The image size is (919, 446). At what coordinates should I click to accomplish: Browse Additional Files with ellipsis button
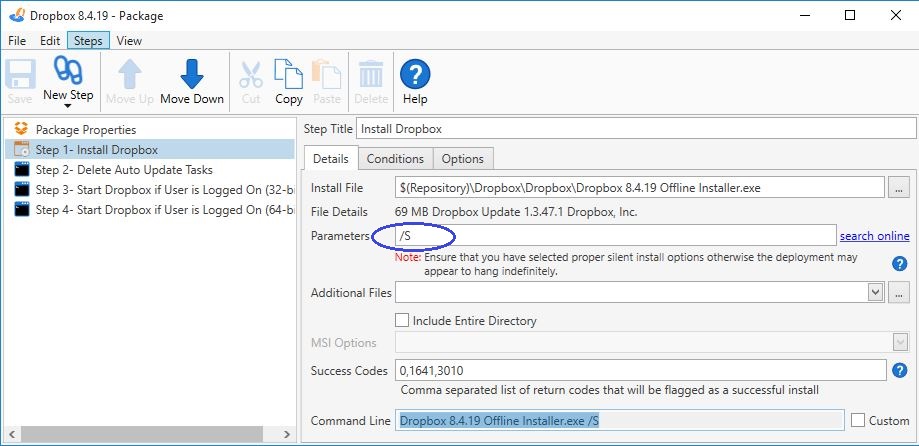click(898, 292)
